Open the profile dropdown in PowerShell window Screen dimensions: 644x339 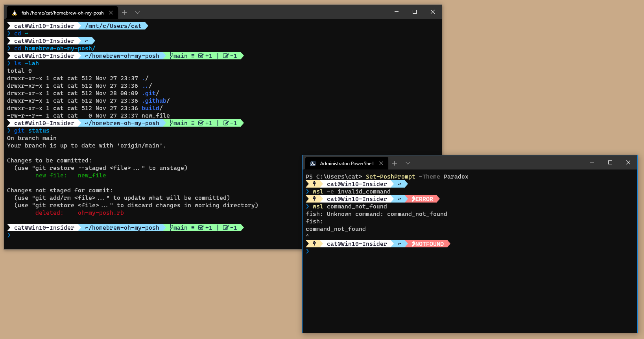pos(408,163)
